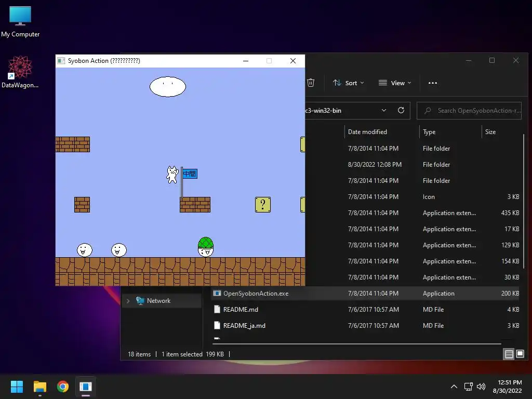Show hidden icons in system tray

pos(454,387)
